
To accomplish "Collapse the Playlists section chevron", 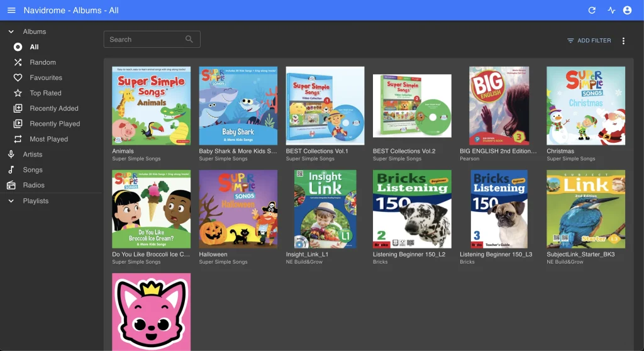I will 11,201.
